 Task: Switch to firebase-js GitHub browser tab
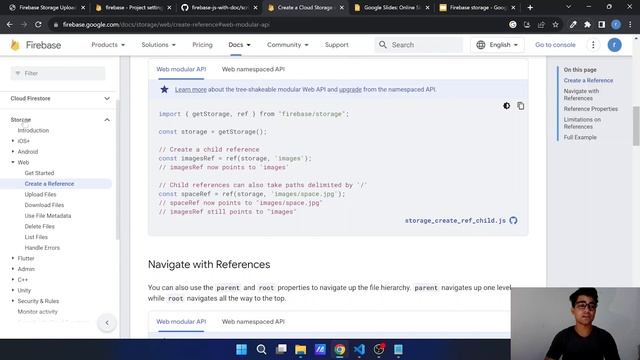(x=220, y=7)
